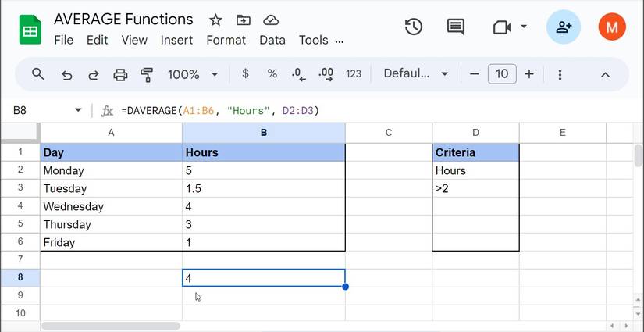Decrease font size minus button
The image size is (644, 332).
[x=475, y=74]
